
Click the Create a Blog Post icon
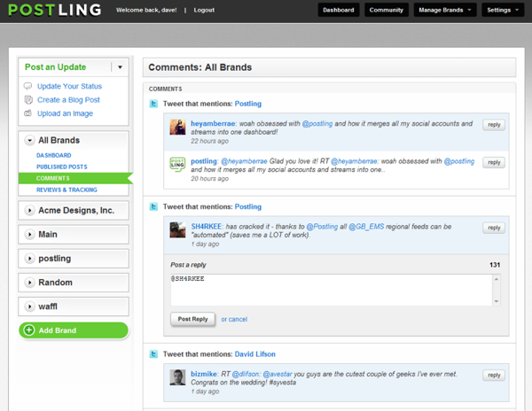[28, 100]
